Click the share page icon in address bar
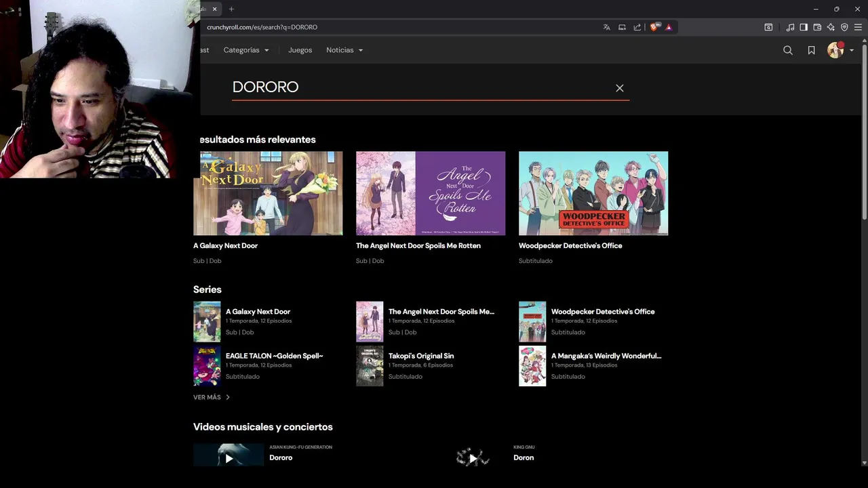Viewport: 868px width, 488px height. pos(637,27)
